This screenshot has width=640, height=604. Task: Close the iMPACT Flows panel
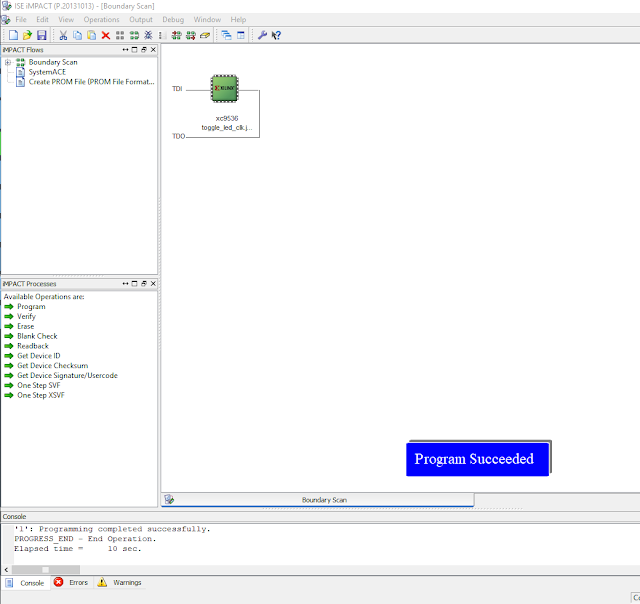(x=153, y=49)
